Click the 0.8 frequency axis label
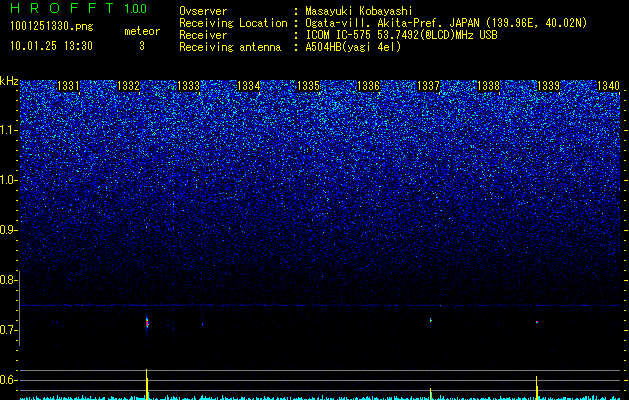Image resolution: width=629 pixels, height=400 pixels. point(8,280)
